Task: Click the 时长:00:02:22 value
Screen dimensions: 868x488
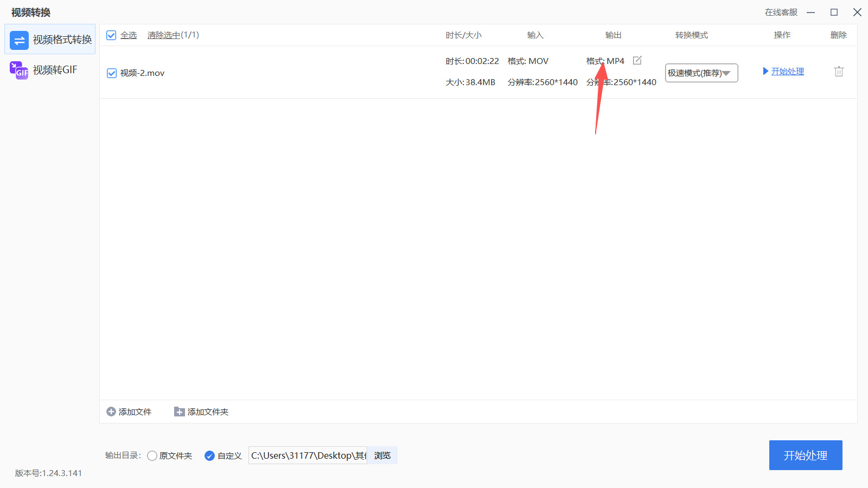Action: [473, 61]
